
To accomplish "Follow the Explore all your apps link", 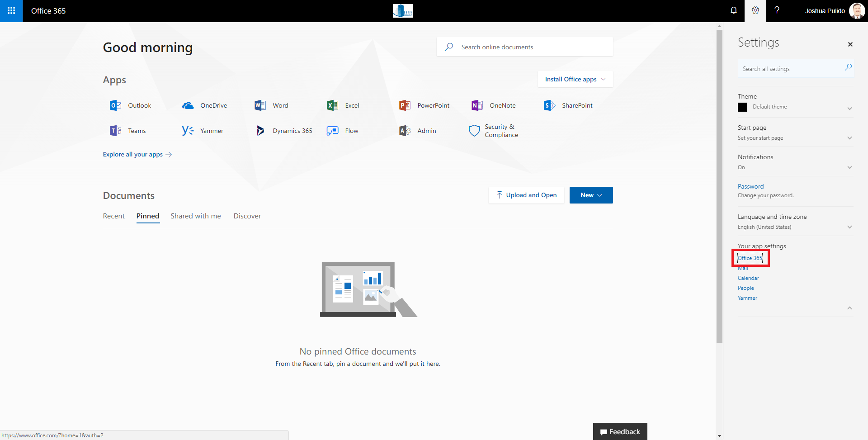I will click(137, 154).
